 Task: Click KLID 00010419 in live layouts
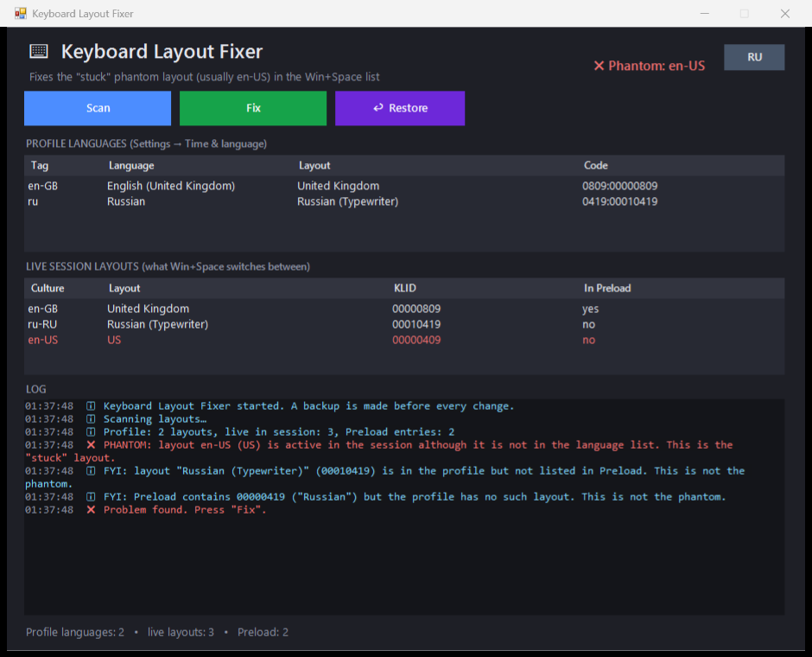(x=416, y=324)
